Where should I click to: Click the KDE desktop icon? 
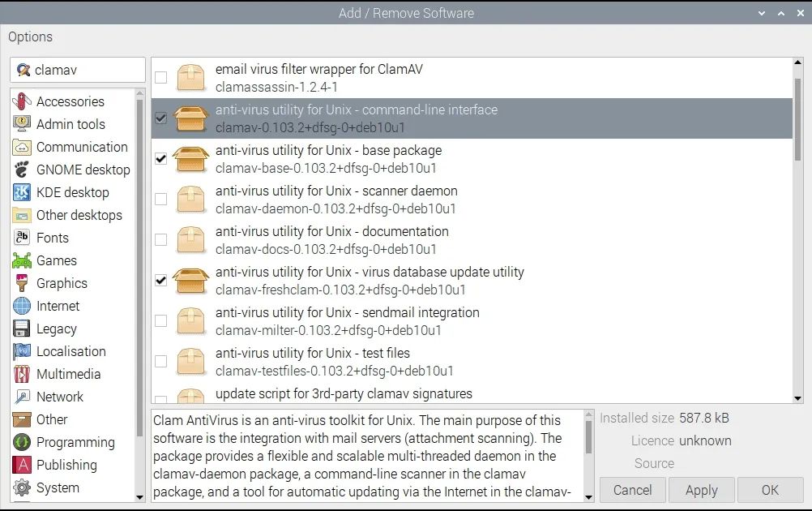coord(22,192)
